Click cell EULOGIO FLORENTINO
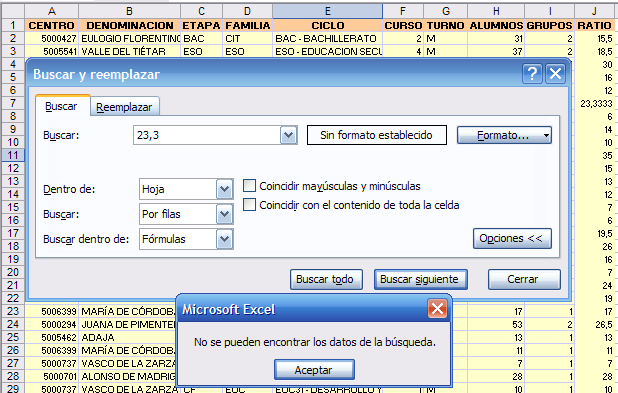Screen dimensions: 618x393 pos(130,38)
